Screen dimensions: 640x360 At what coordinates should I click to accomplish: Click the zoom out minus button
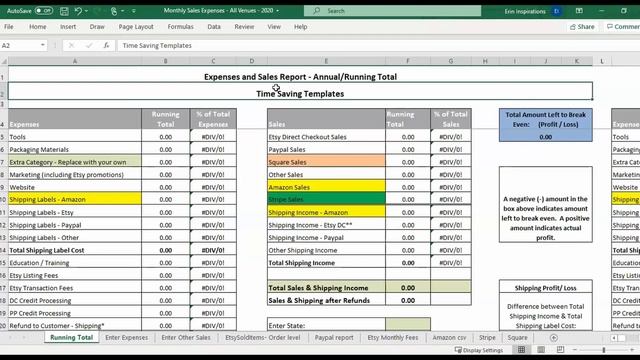575,350
